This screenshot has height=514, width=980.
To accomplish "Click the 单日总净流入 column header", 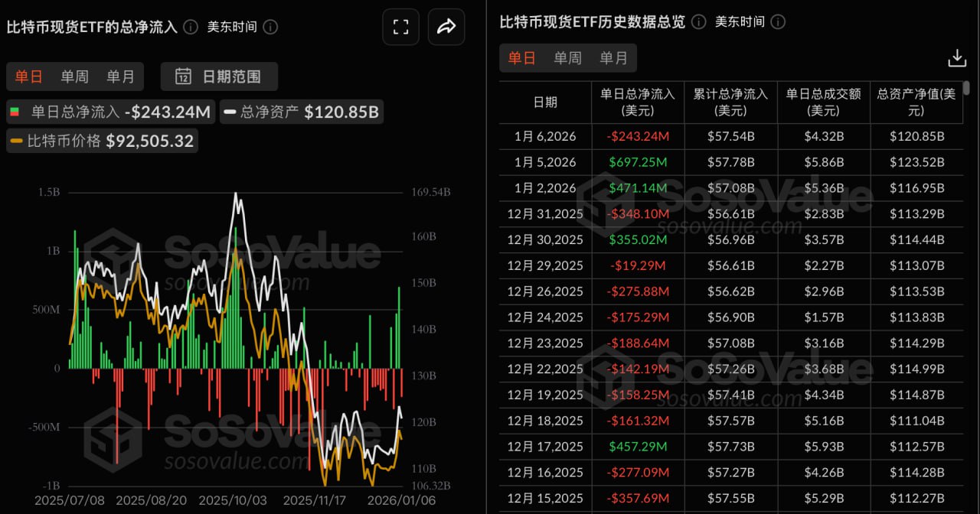I will (638, 102).
